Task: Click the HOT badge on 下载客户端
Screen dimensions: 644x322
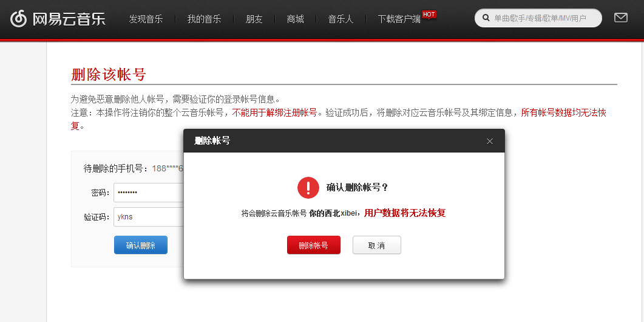Action: 429,15
